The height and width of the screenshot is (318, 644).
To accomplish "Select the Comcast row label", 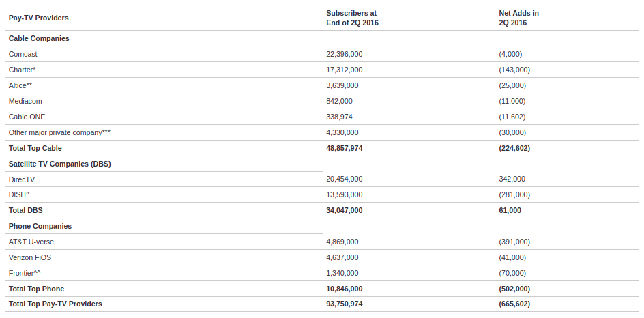I will click(x=23, y=54).
